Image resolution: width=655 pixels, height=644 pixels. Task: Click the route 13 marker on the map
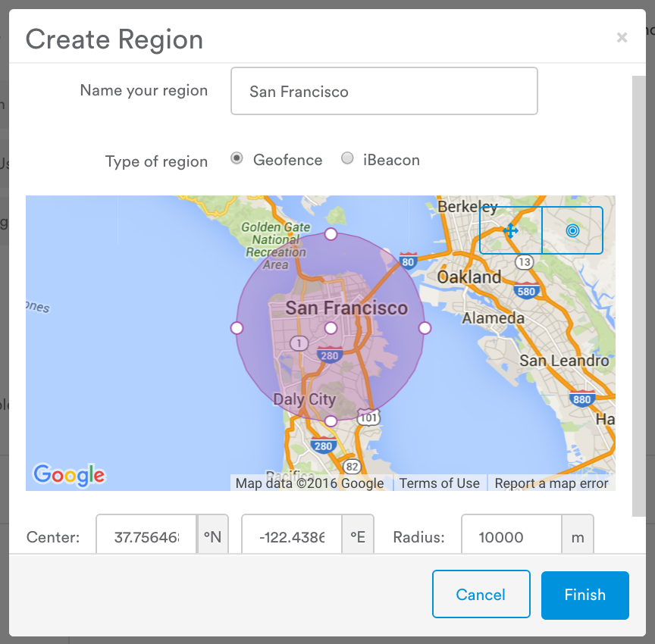(x=525, y=262)
